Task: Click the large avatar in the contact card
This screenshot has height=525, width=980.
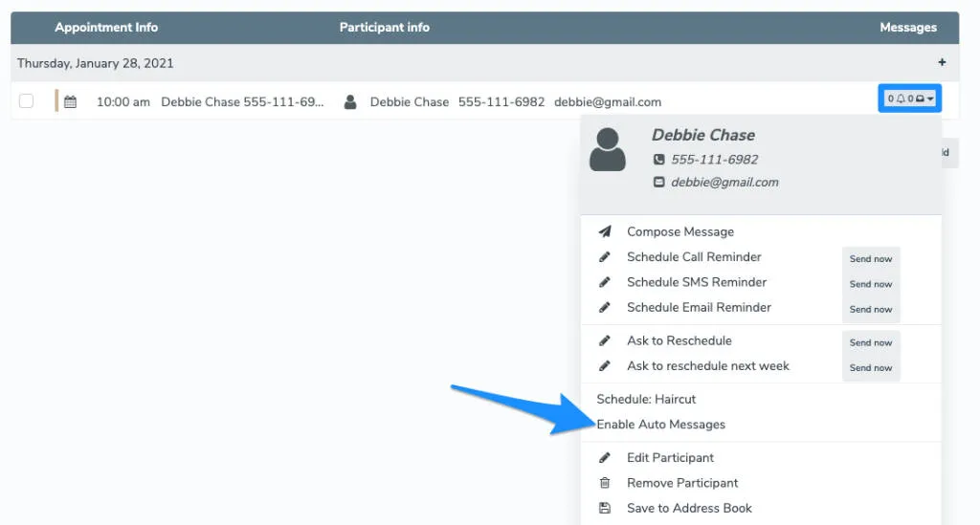Action: pos(608,150)
